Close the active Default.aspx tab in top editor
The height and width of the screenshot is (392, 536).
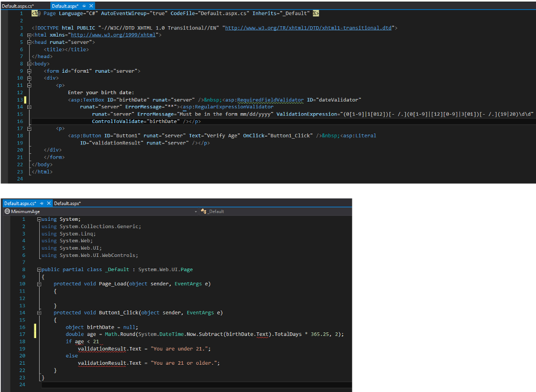[x=92, y=5]
